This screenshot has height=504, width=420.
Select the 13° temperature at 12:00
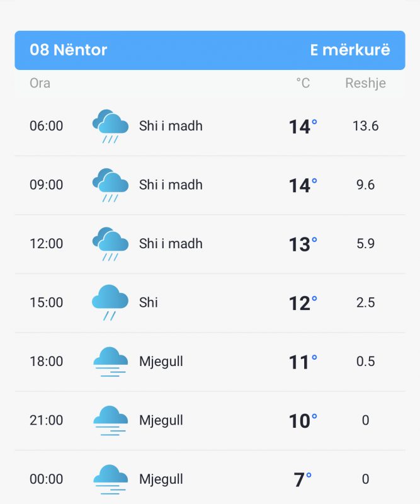[x=303, y=244]
